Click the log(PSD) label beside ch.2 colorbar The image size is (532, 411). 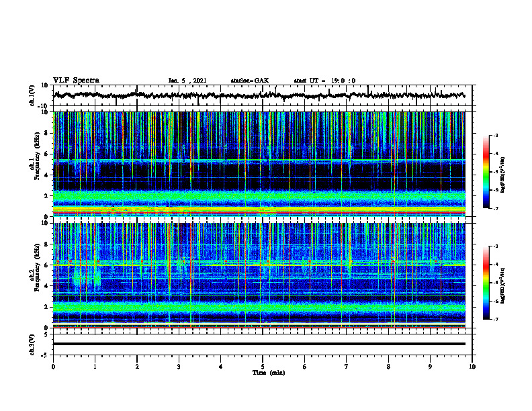coord(503,285)
